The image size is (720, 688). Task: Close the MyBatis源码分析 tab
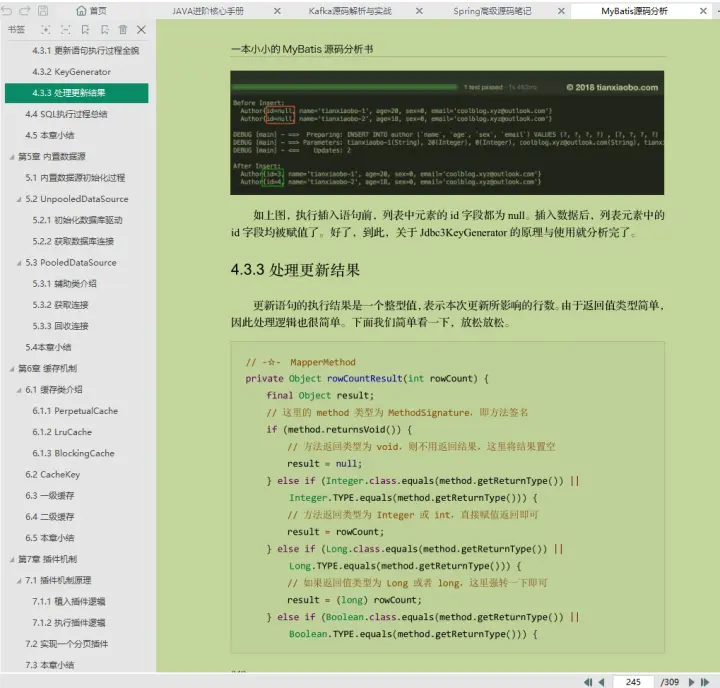tap(703, 11)
